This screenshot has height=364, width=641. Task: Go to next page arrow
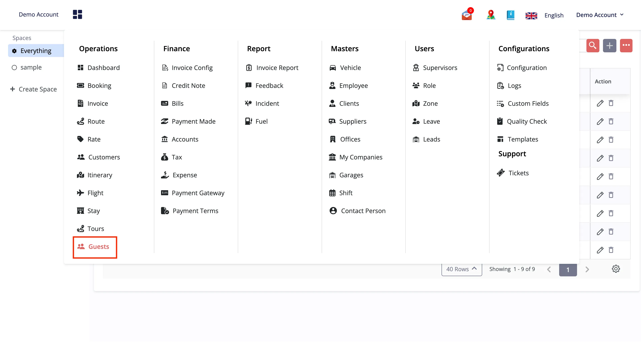(587, 269)
